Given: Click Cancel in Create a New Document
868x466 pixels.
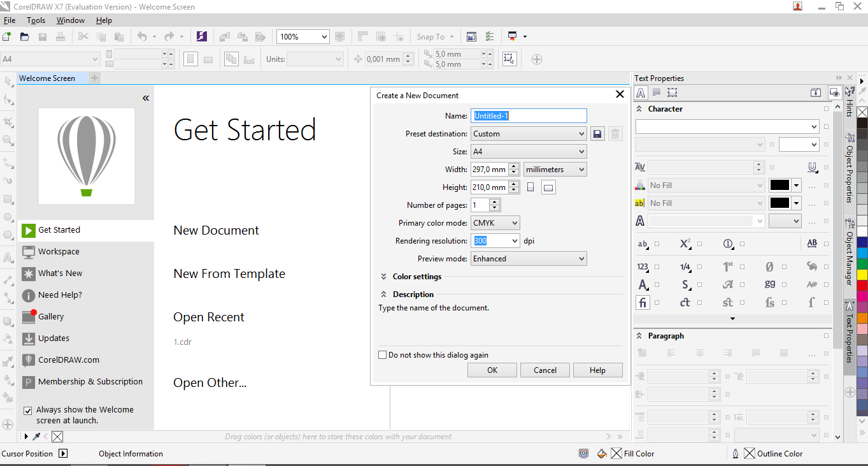Looking at the screenshot, I should pos(545,370).
